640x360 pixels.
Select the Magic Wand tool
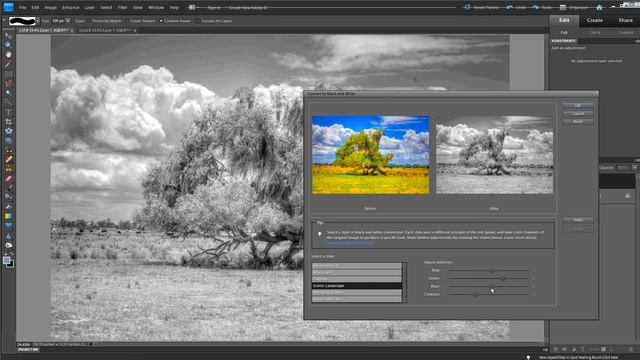pyautogui.click(x=8, y=93)
